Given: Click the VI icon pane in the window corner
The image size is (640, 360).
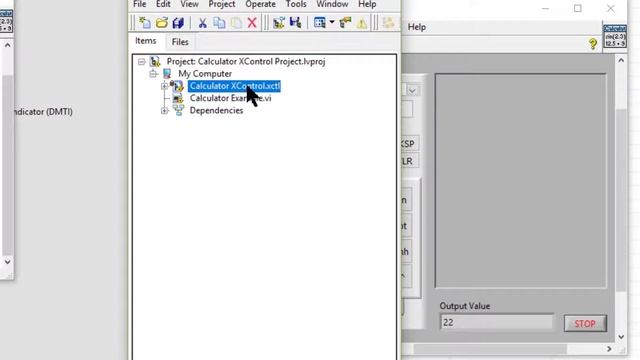Looking at the screenshot, I should (x=615, y=36).
